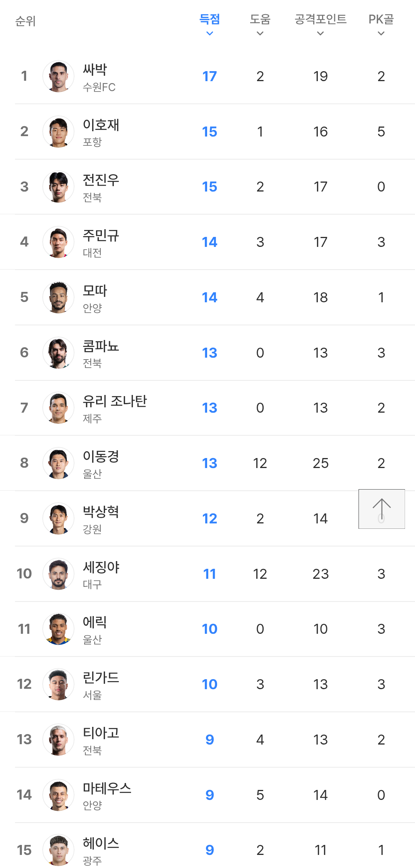Open 티아고 player name link
The image size is (415, 868).
(101, 733)
